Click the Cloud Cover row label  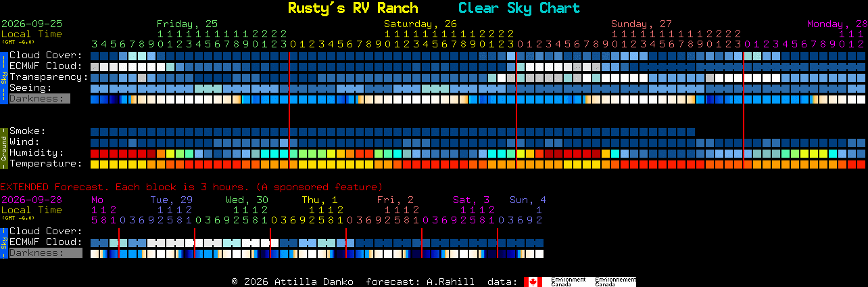pyautogui.click(x=46, y=56)
